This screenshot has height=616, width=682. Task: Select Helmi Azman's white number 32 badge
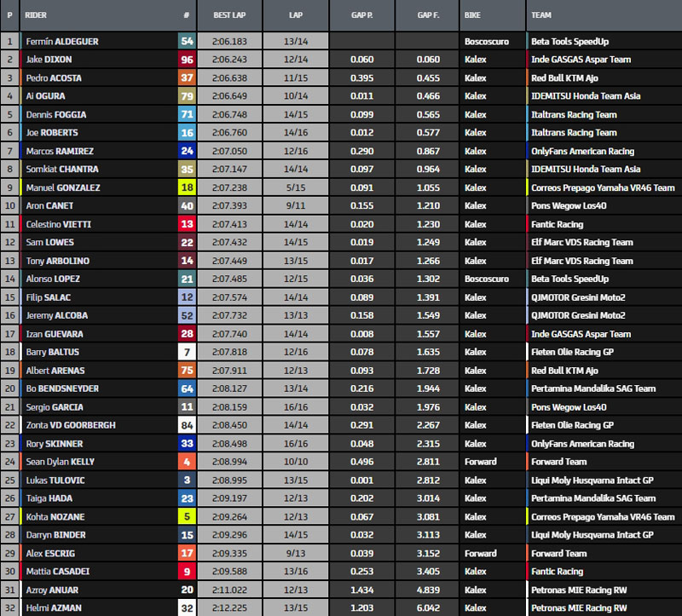186,608
